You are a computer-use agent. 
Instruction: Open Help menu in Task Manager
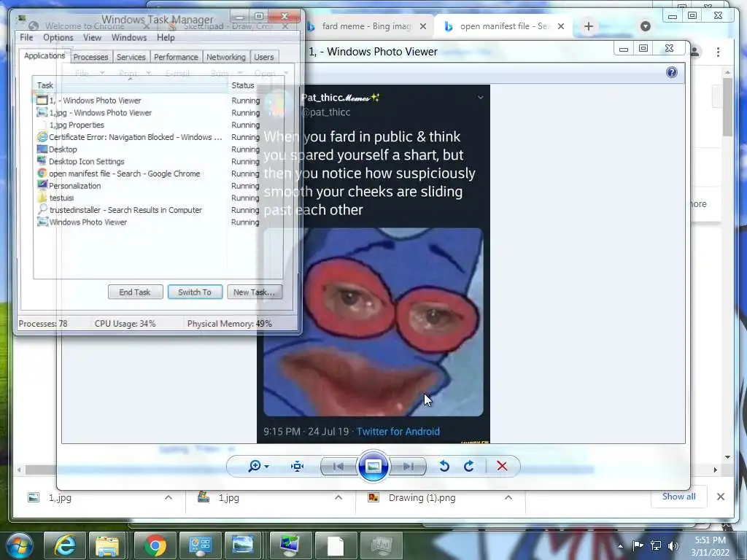coord(166,38)
